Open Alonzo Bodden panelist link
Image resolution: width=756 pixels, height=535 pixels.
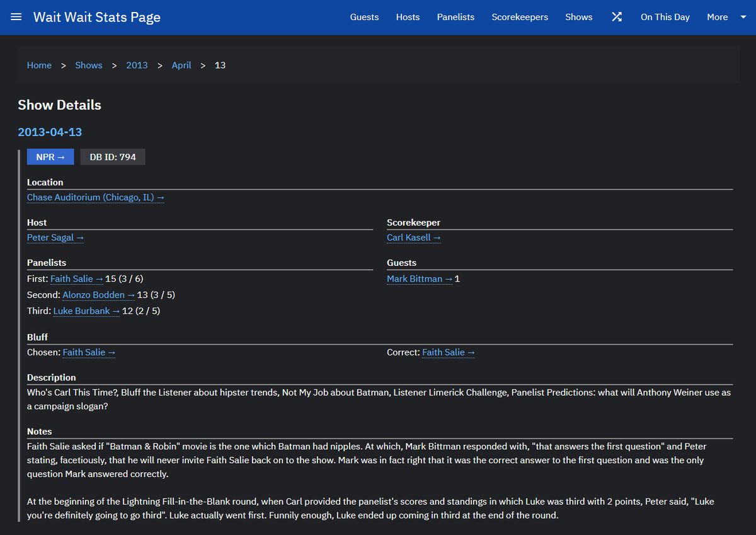coord(99,295)
